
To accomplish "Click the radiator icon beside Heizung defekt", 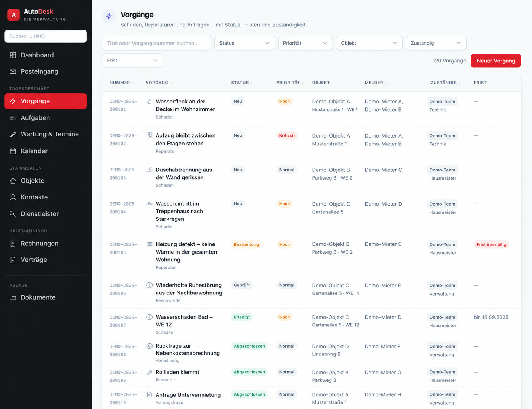I will (x=149, y=244).
